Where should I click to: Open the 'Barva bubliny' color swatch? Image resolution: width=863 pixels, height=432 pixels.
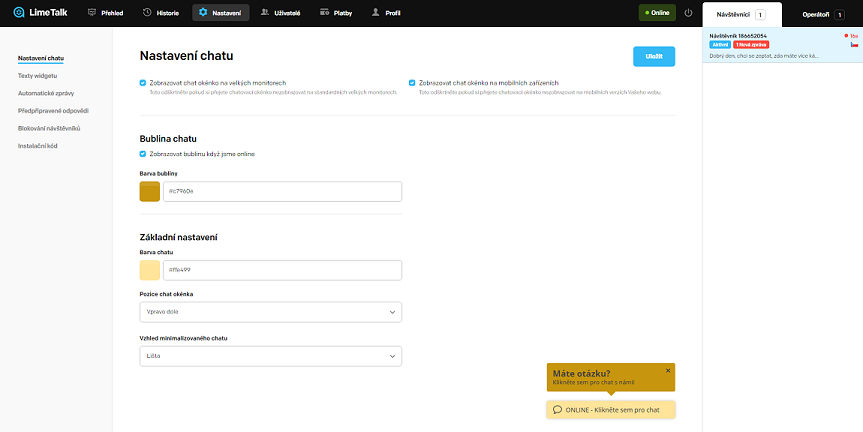[150, 191]
